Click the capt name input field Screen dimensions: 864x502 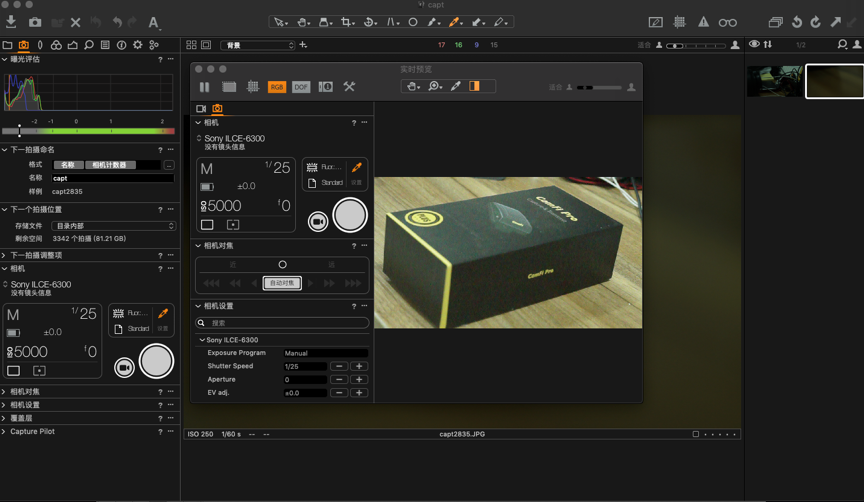point(113,178)
